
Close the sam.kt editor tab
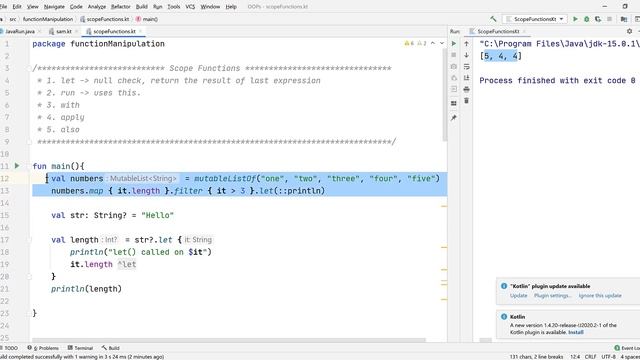(x=76, y=31)
